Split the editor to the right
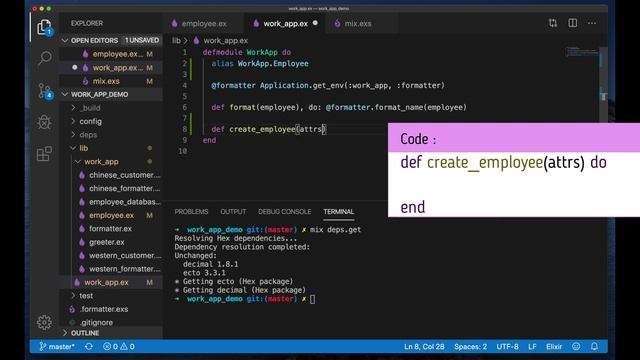The height and width of the screenshot is (360, 640). click(573, 23)
